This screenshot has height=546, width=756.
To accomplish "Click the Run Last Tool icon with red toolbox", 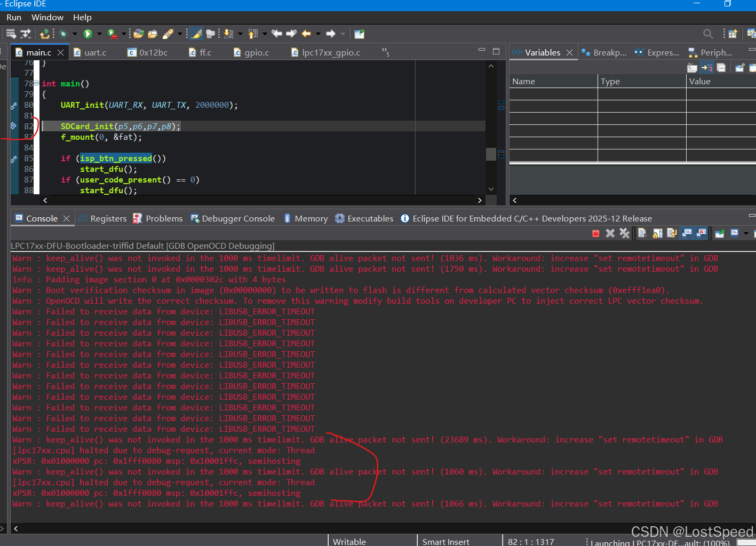I will (112, 34).
